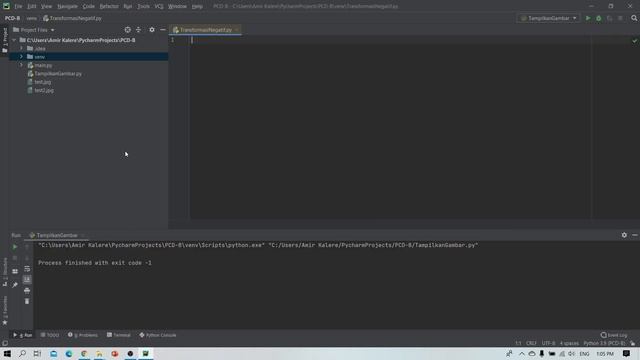Screen dimensions: 640x360
Task: Open the Navigate menu
Action: 67,7
